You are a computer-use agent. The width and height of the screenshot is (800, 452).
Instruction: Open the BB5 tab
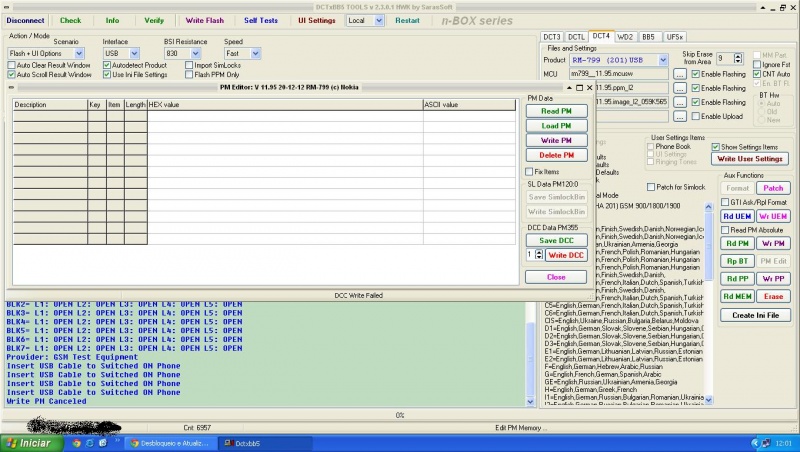[x=648, y=37]
